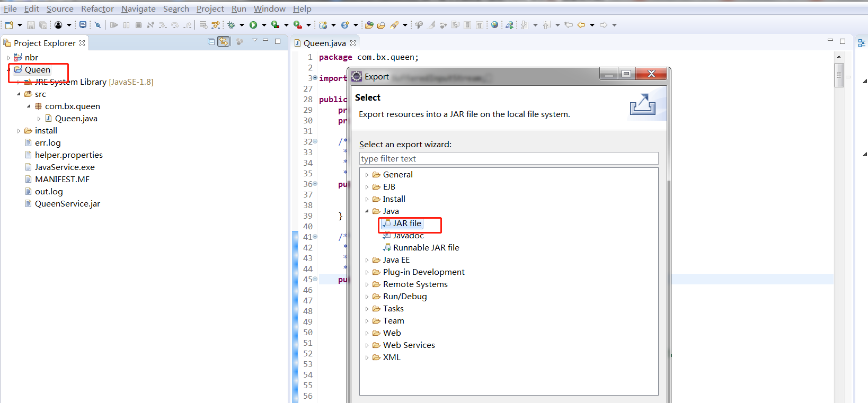Maximize the Project Explorer view
The image size is (868, 403).
[278, 41]
